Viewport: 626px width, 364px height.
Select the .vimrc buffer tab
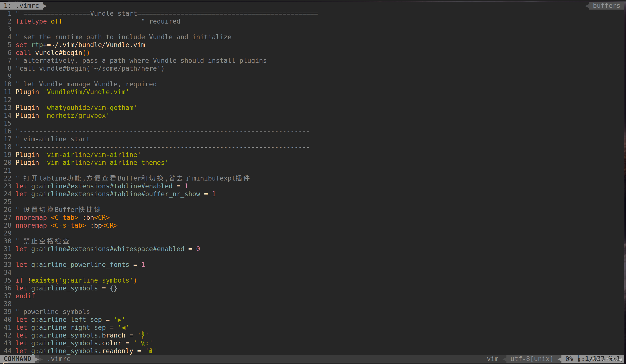(x=21, y=5)
